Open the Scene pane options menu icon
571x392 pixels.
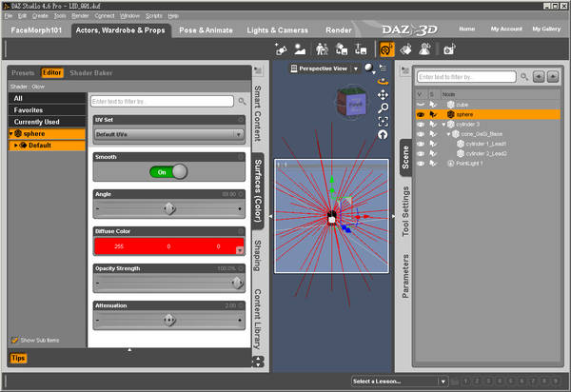[404, 69]
